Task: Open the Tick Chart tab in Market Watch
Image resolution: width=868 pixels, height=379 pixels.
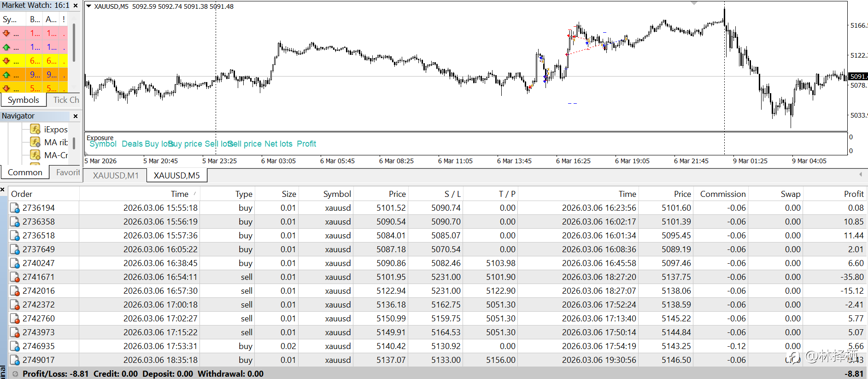Action: click(x=66, y=100)
